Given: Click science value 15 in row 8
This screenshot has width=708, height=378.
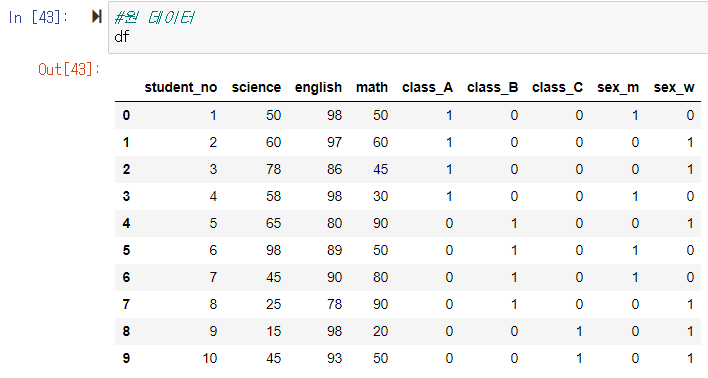Looking at the screenshot, I should click(273, 331).
